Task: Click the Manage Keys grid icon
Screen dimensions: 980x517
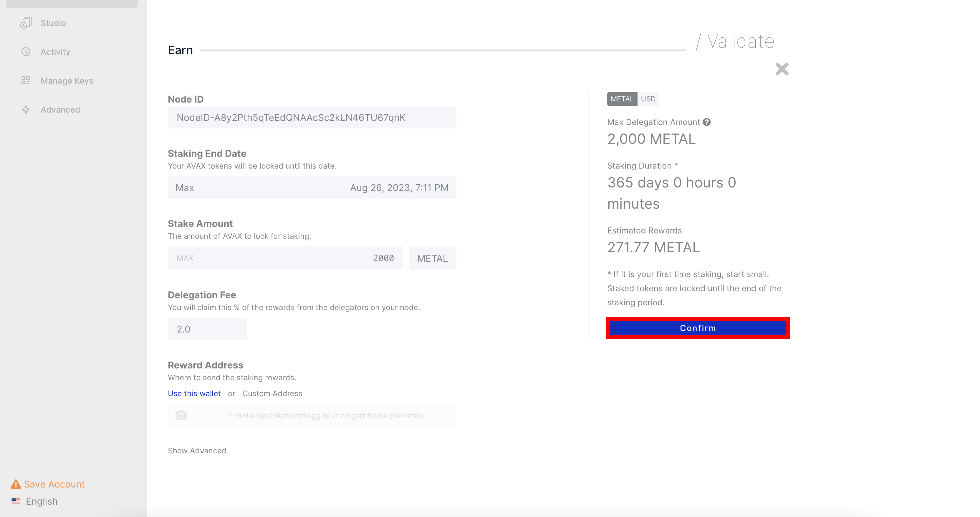Action: pos(26,80)
